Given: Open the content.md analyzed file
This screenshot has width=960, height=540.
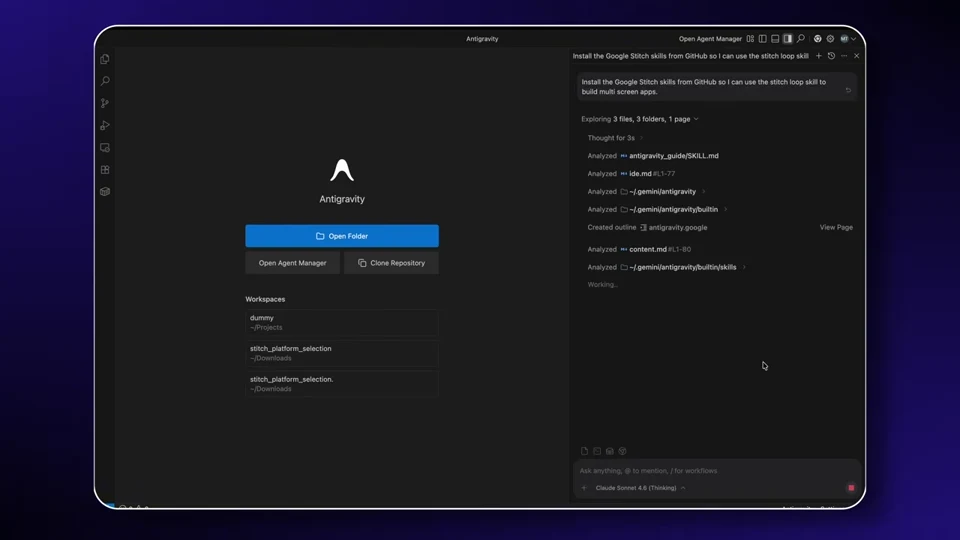Looking at the screenshot, I should coord(648,249).
